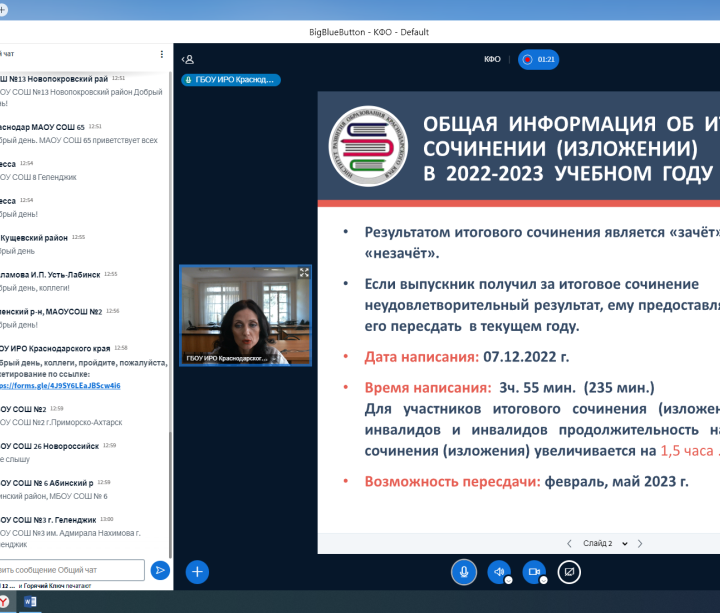Mute the microphone
The width and height of the screenshot is (720, 613).
(x=462, y=571)
